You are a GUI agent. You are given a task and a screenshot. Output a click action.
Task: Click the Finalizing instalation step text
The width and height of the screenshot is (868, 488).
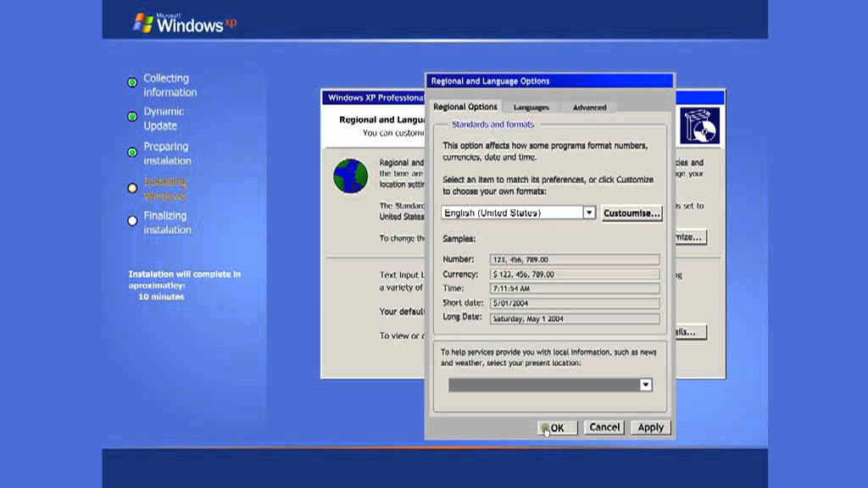167,223
